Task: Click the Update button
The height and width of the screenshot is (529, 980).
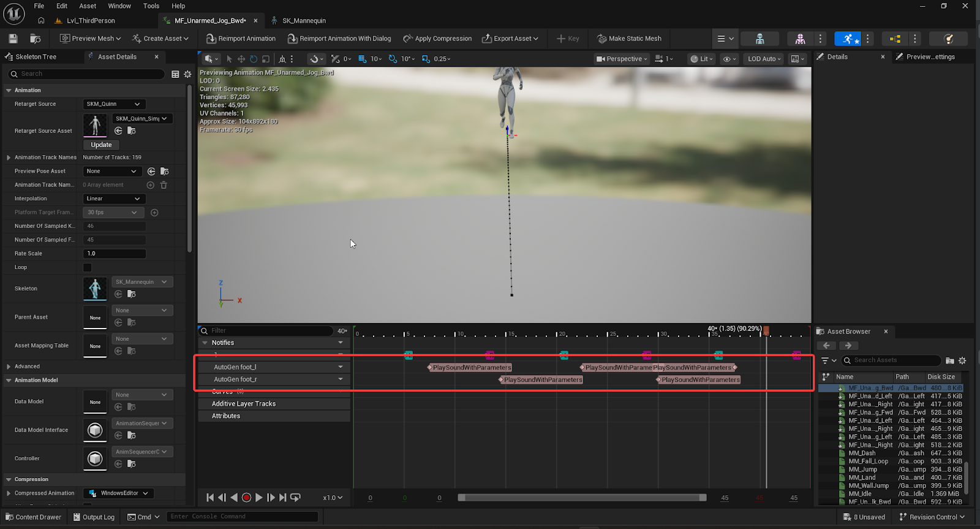Action: click(101, 145)
